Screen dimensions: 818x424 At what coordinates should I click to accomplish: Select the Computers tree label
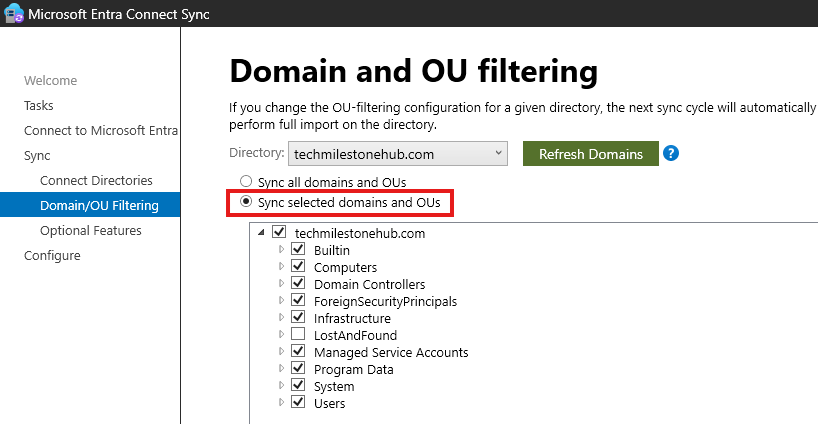345,268
